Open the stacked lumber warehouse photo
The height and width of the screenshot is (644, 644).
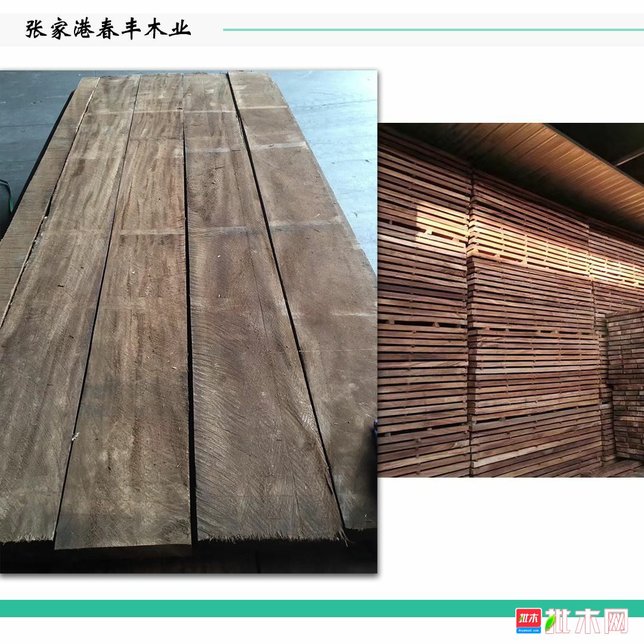tap(510, 300)
